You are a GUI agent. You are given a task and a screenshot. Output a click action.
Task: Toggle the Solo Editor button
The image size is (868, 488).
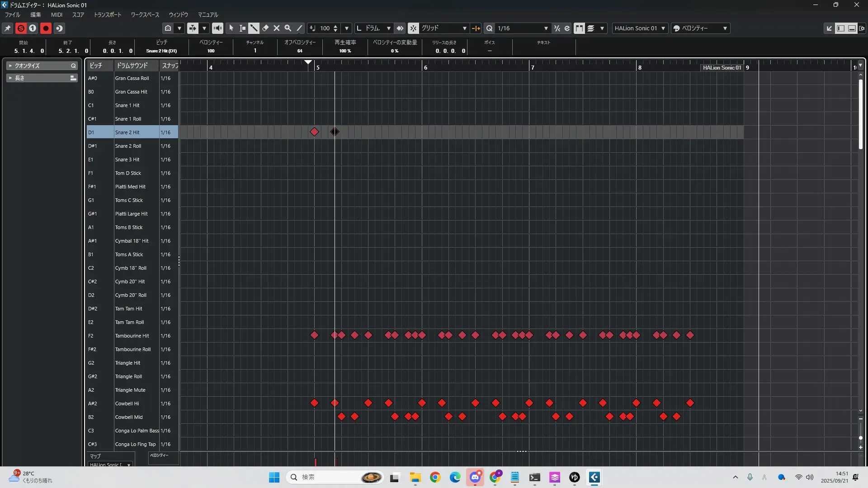[21, 28]
